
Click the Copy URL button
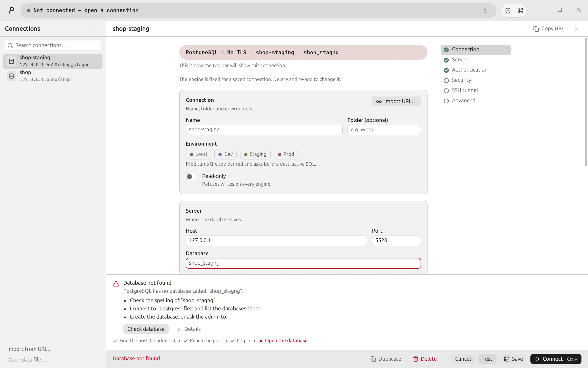[x=549, y=29]
